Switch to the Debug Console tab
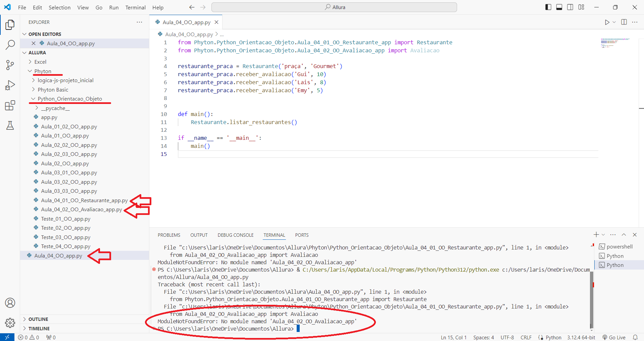Image resolution: width=644 pixels, height=341 pixels. click(x=236, y=235)
